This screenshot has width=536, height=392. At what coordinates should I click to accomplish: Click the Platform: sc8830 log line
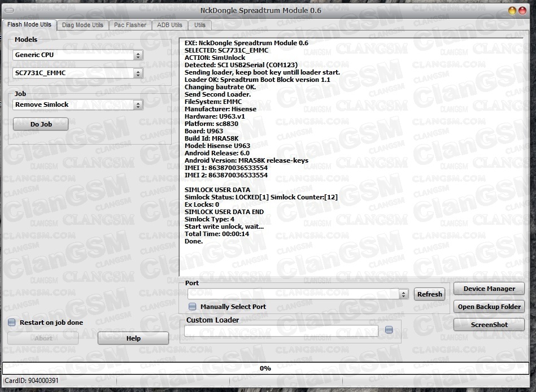click(x=212, y=124)
